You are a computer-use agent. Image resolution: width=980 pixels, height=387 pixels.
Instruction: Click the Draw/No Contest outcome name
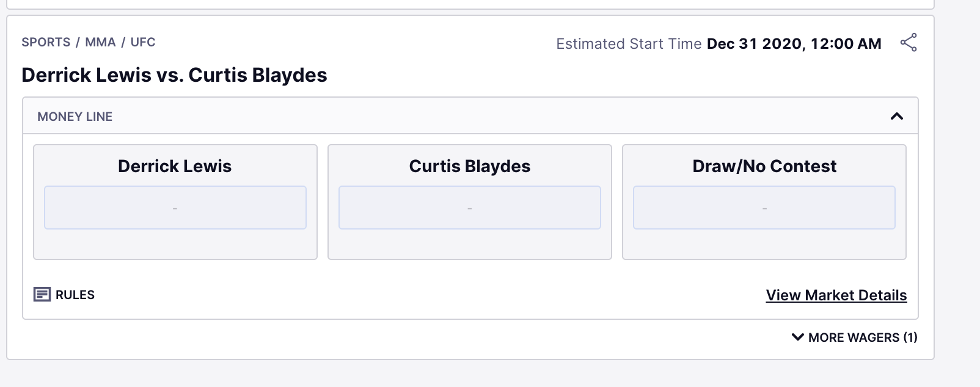point(764,166)
